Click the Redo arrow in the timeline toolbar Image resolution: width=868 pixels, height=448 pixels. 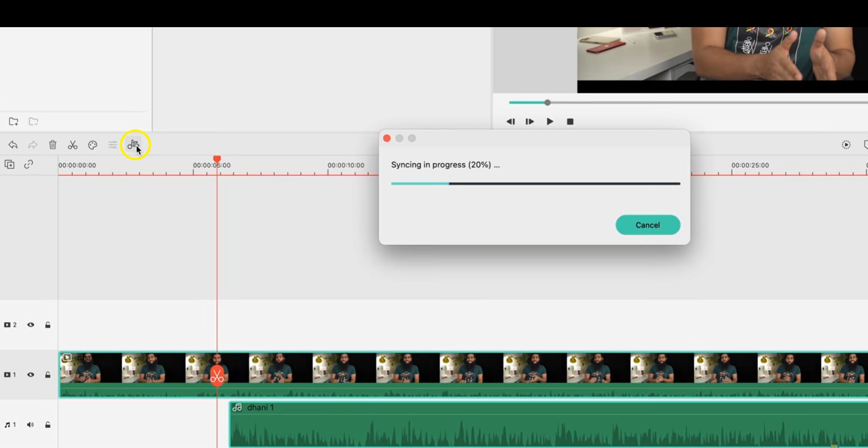(33, 145)
